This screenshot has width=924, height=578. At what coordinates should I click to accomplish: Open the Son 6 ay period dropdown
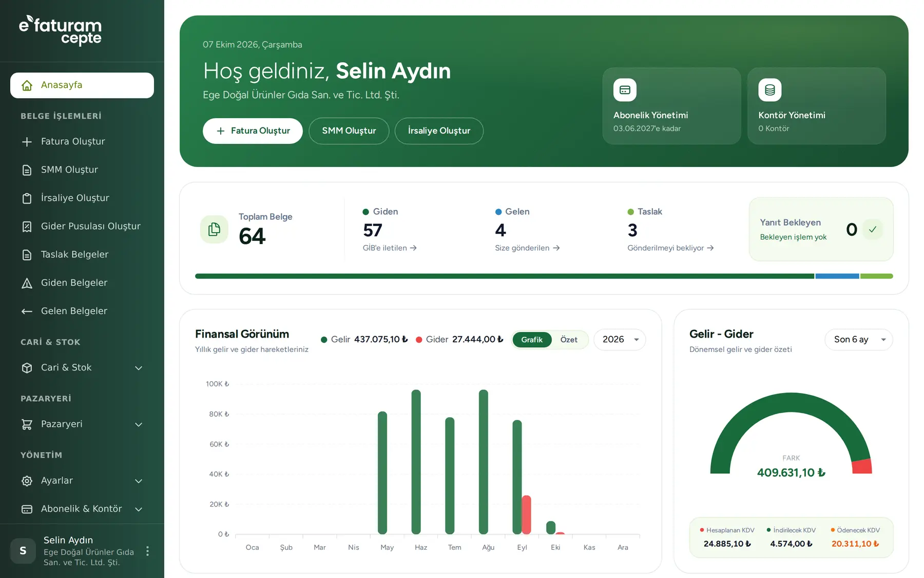(859, 340)
